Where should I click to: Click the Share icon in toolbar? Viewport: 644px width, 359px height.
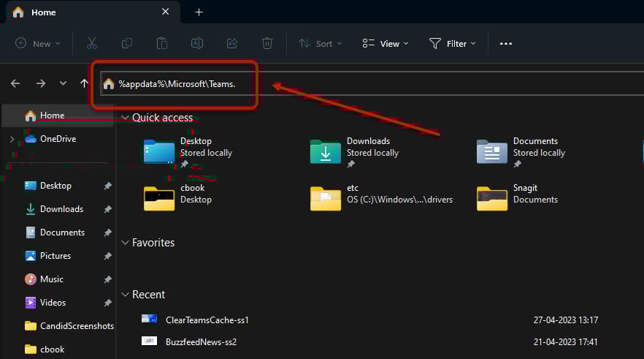232,43
